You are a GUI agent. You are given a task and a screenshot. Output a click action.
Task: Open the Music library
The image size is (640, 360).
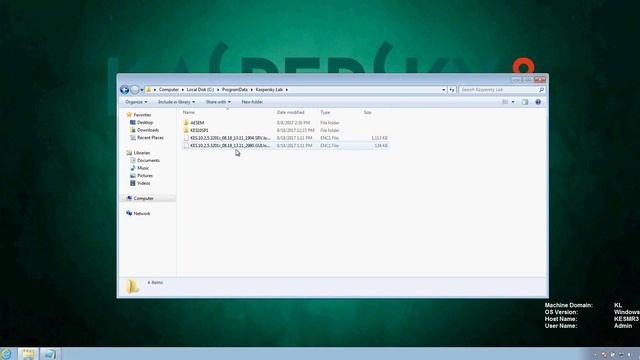tap(143, 168)
